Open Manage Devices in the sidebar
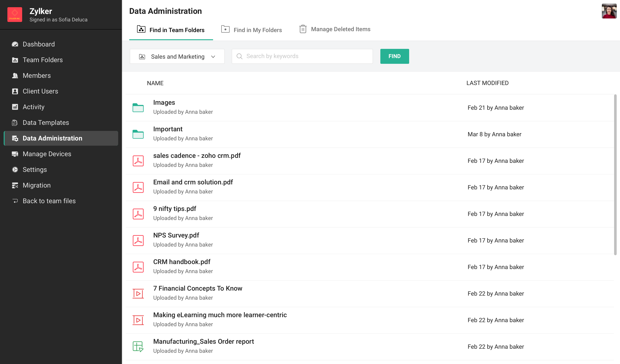The height and width of the screenshot is (364, 620). tap(47, 154)
